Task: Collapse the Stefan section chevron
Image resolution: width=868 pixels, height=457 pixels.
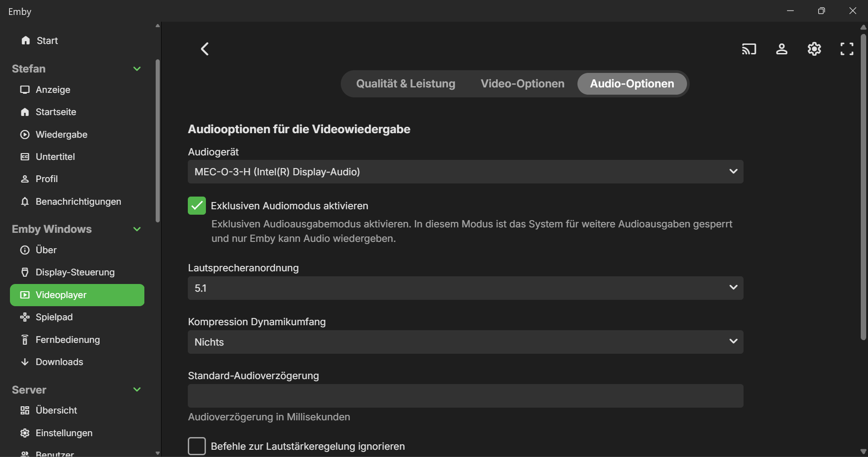Action: [x=137, y=69]
